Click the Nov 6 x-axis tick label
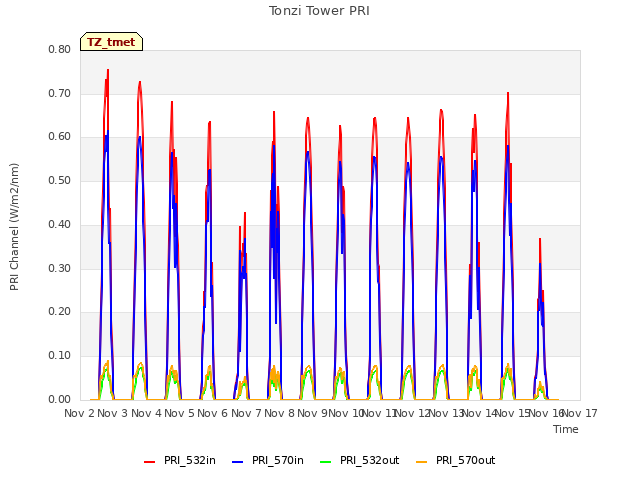The height and width of the screenshot is (480, 640). [x=212, y=413]
